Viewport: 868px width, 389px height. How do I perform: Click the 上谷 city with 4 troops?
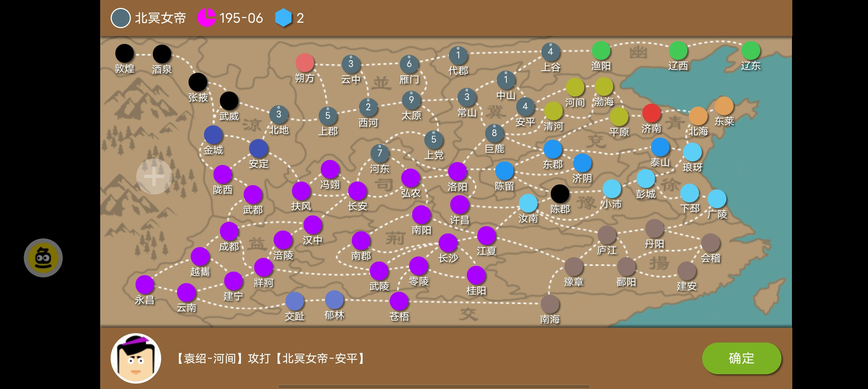pyautogui.click(x=550, y=52)
